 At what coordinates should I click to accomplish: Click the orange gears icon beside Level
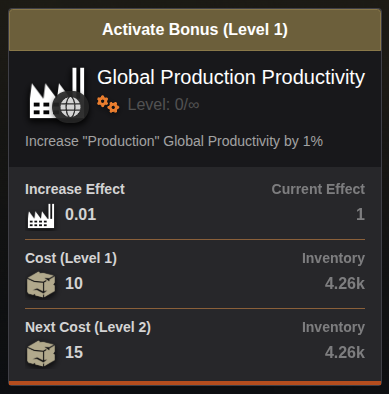click(x=108, y=104)
